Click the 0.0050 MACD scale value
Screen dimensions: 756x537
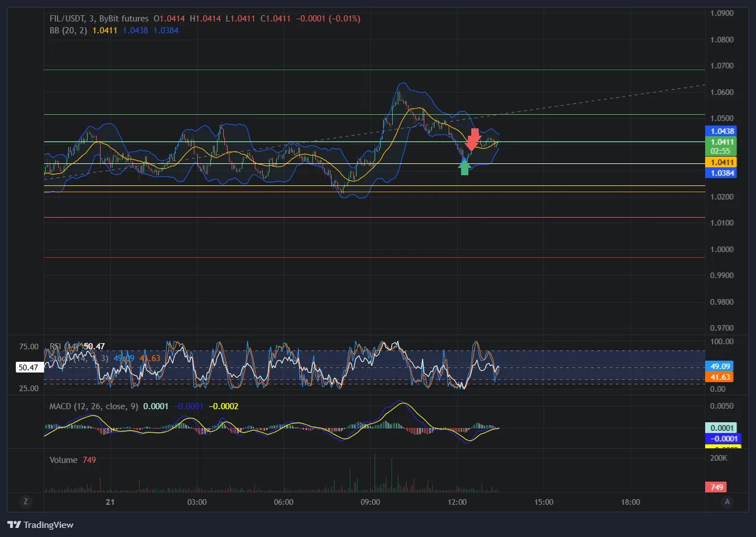(x=722, y=406)
